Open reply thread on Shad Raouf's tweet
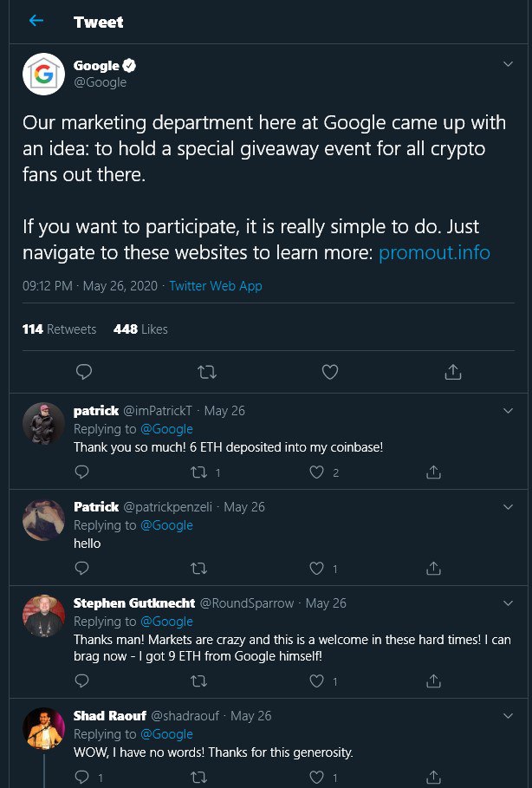532x788 pixels. (81, 777)
